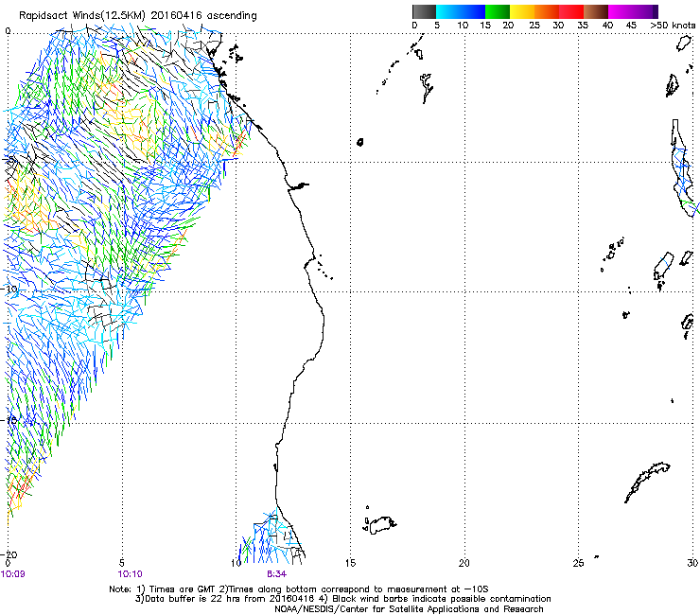Click the purple time label '8:34'
The width and height of the screenshot is (700, 615).
click(277, 574)
